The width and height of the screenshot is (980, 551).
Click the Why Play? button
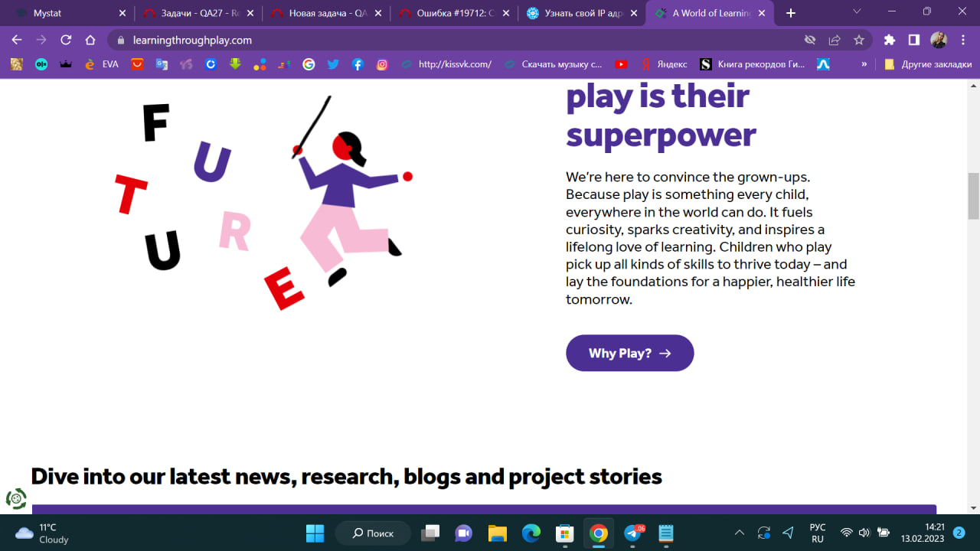(629, 353)
